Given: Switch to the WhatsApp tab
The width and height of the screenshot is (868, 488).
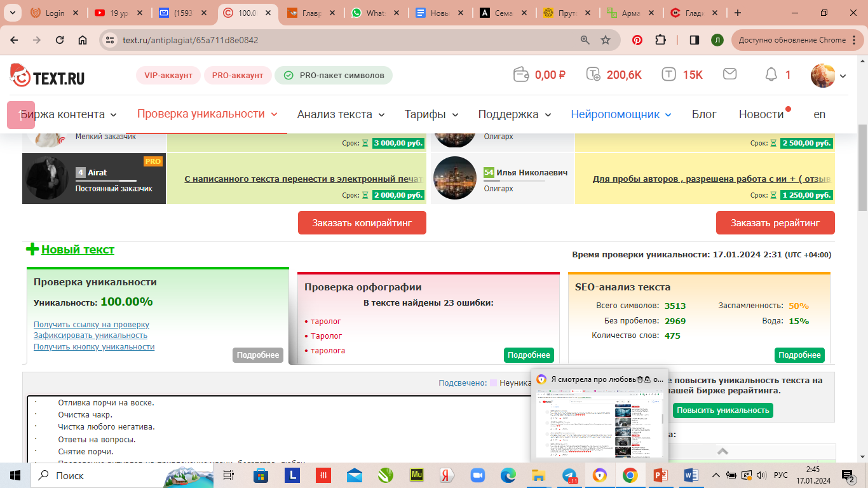Looking at the screenshot, I should tap(375, 13).
